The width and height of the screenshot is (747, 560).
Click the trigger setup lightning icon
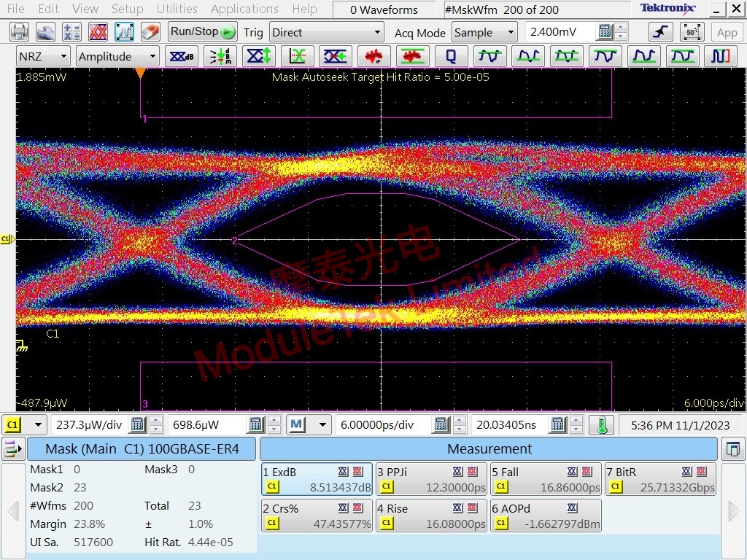659,31
